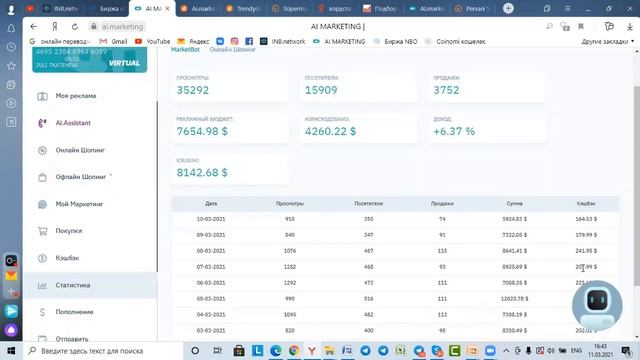
Task: Click the Просмотры column header
Action: (290, 203)
